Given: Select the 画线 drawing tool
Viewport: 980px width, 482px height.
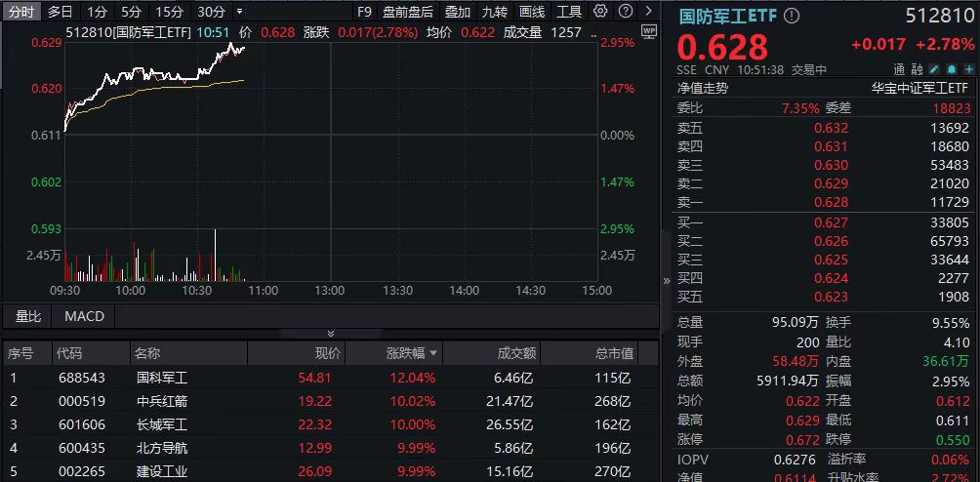Looking at the screenshot, I should 532,12.
